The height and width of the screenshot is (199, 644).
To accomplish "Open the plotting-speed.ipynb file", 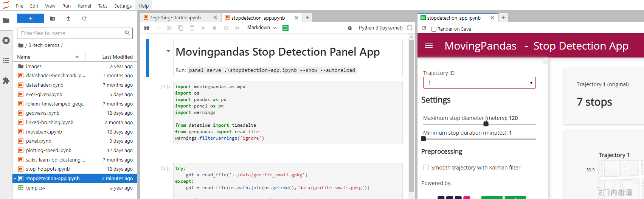I will click(x=49, y=151).
